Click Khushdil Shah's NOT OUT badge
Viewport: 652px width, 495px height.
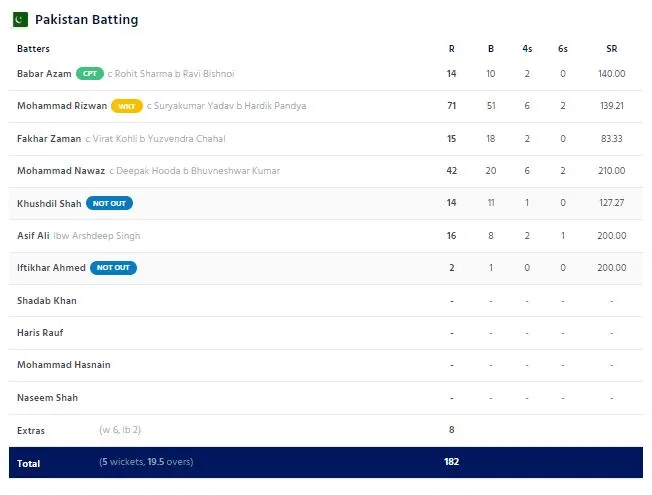coord(109,203)
